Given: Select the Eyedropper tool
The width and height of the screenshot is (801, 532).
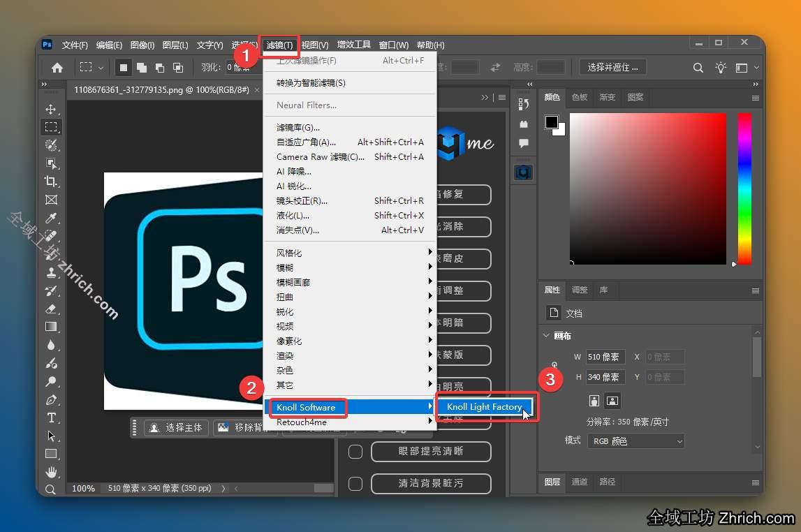Looking at the screenshot, I should coord(50,218).
